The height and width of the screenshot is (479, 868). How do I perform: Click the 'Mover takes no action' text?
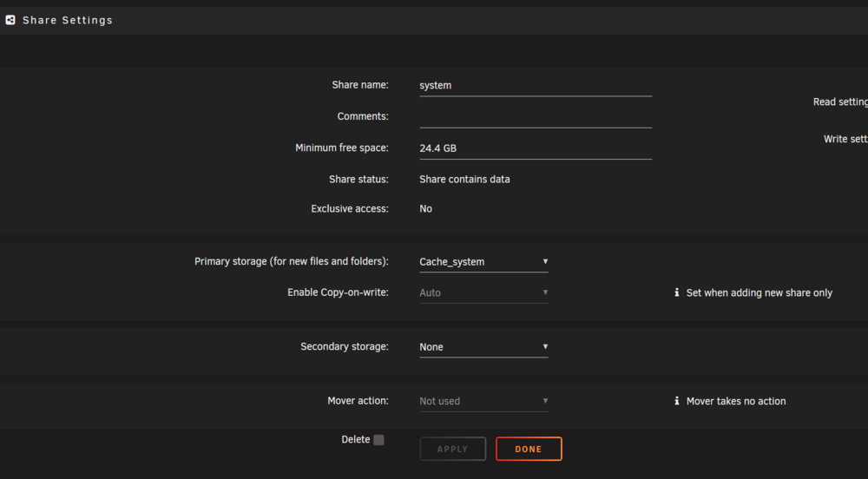point(736,402)
